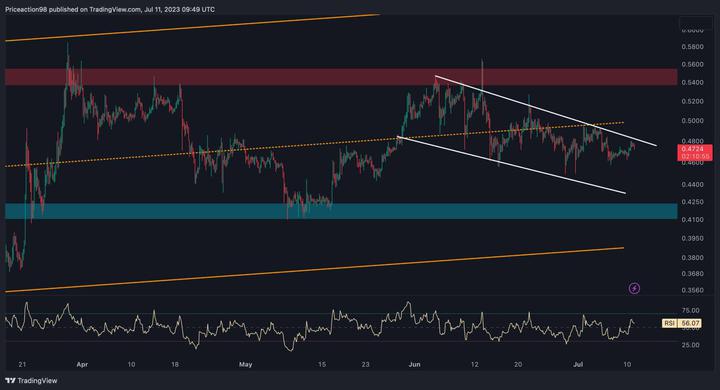
Task: Click the Jul date label on time axis
Action: click(x=579, y=365)
